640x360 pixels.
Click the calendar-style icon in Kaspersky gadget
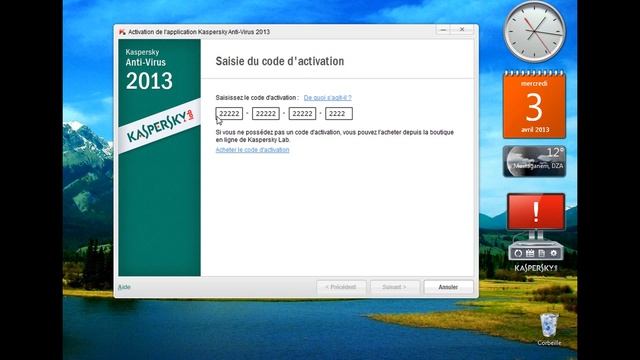click(x=530, y=253)
